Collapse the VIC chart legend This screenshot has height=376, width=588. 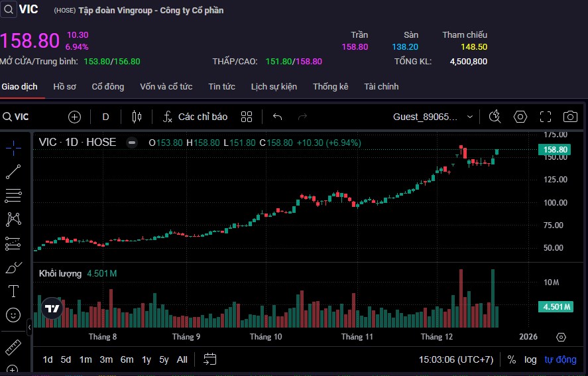point(132,142)
